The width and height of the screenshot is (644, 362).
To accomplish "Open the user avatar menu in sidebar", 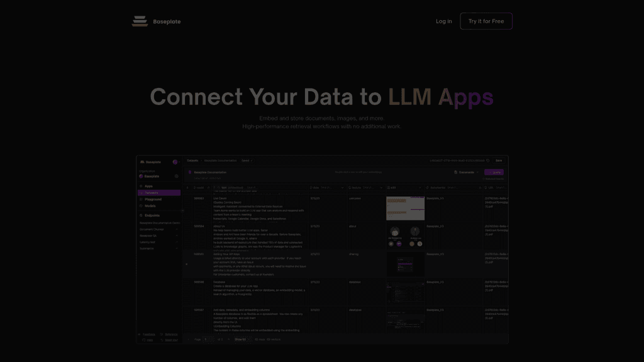I will coord(175,162).
